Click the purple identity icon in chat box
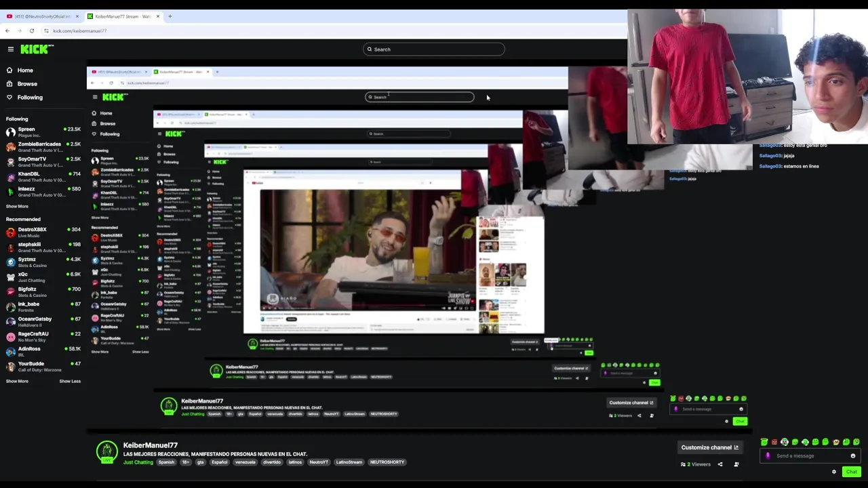 tap(768, 456)
